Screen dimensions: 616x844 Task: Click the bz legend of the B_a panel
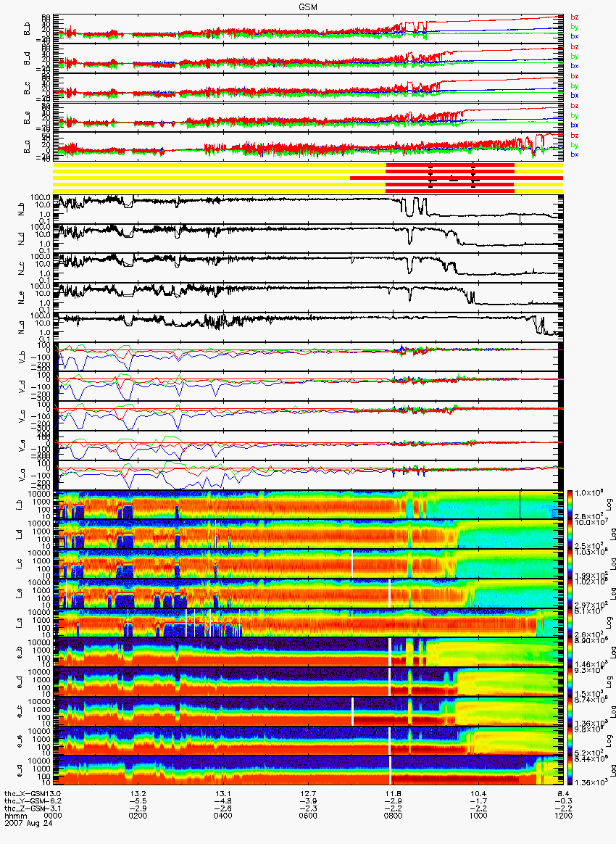tap(575, 135)
